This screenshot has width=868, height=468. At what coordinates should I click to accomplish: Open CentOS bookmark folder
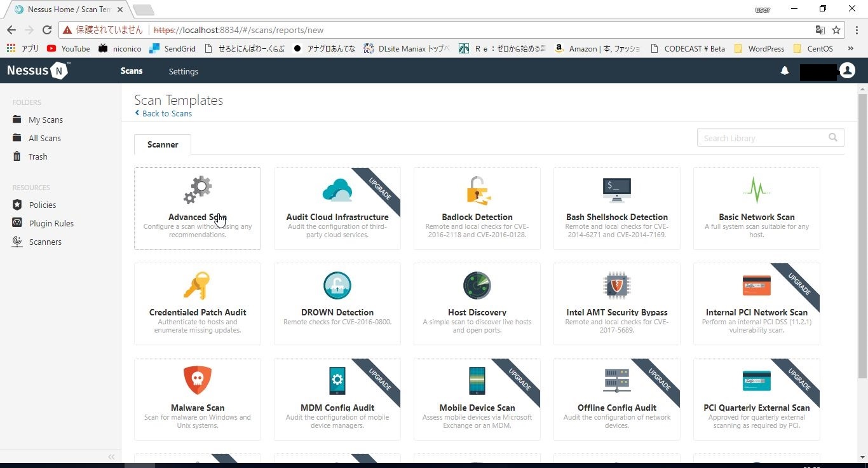coord(813,48)
